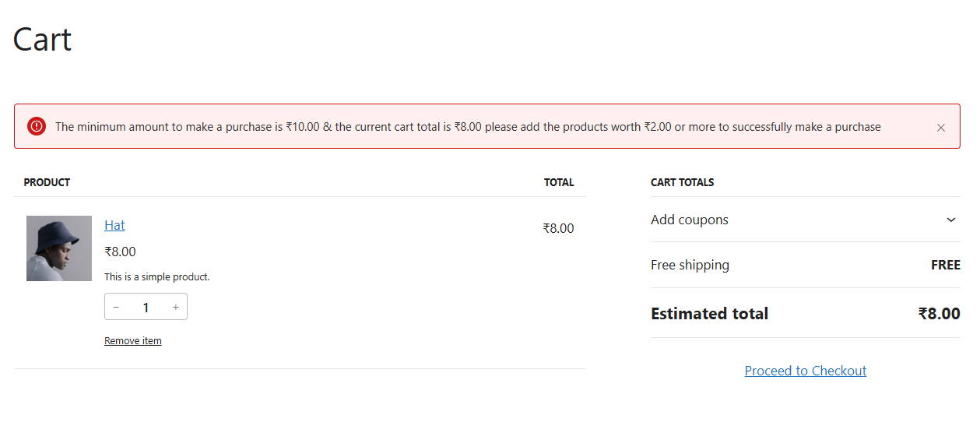
Task: Click the TOTAL column header
Action: point(559,183)
